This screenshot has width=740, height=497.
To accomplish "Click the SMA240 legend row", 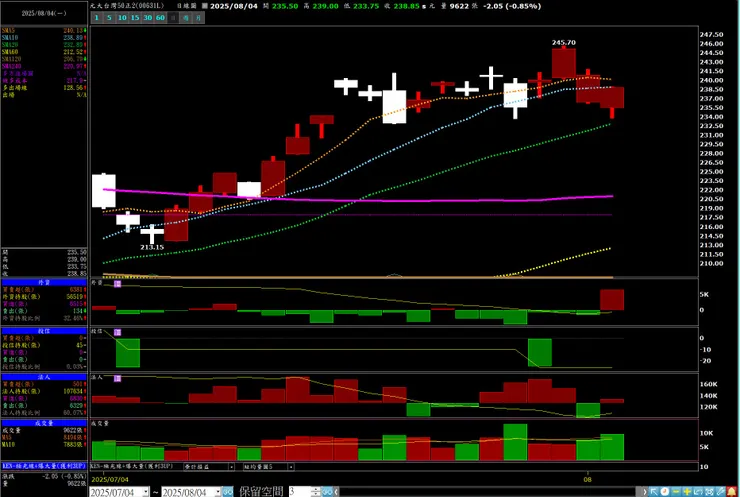I will click(x=44, y=66).
